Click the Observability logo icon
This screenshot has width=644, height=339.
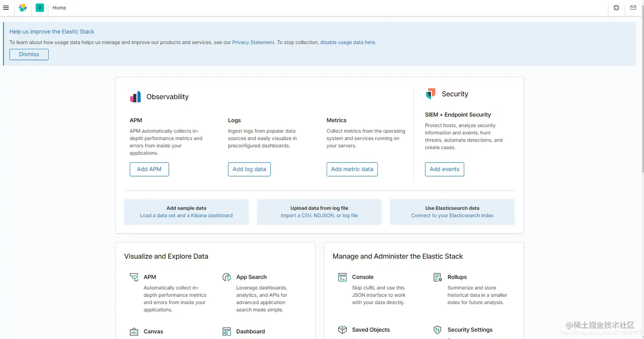(x=135, y=97)
